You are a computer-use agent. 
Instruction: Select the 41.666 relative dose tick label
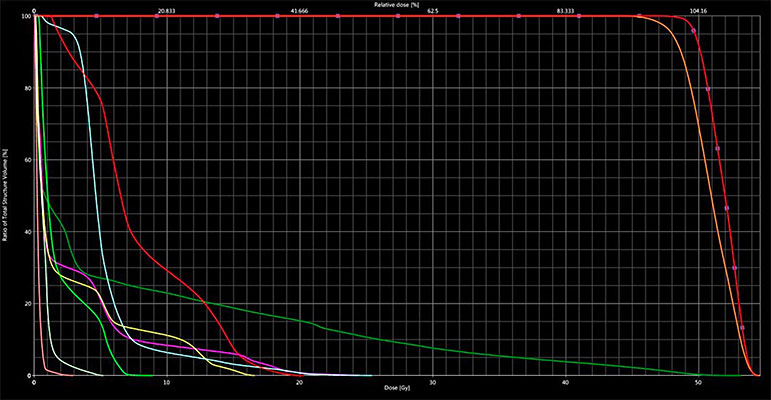[x=299, y=10]
